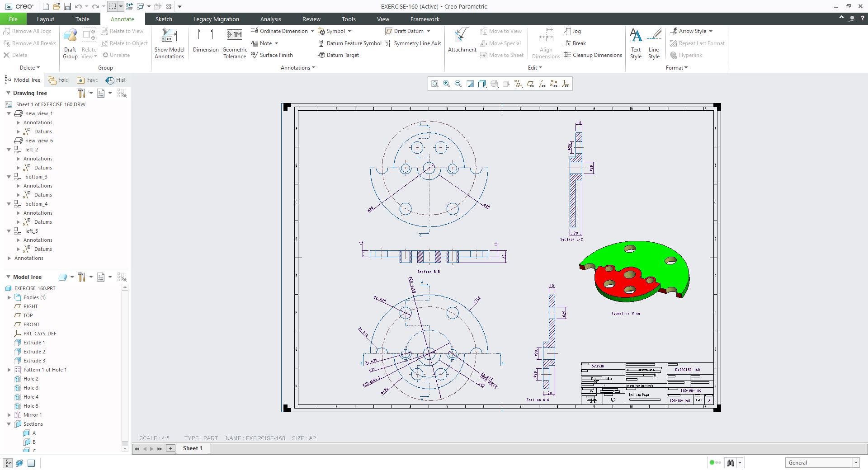Click the Jog tool
Viewport: 868px width, 470px height.
(x=572, y=31)
